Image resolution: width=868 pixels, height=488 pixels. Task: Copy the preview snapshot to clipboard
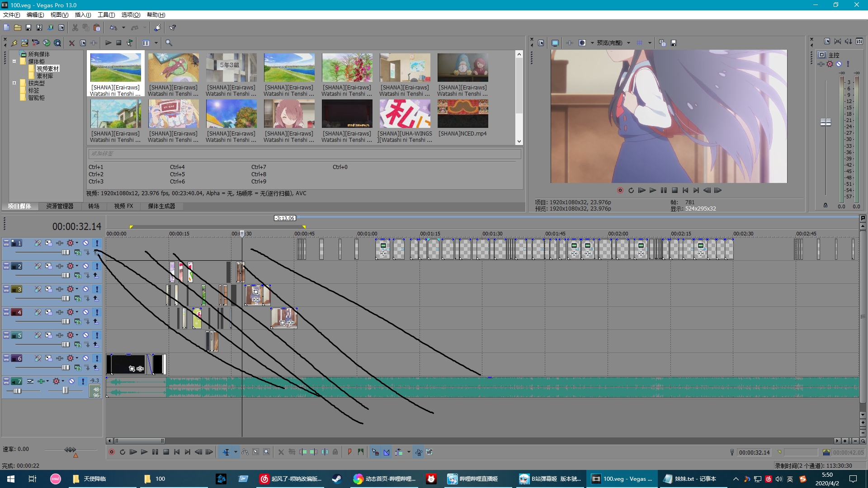pos(662,43)
